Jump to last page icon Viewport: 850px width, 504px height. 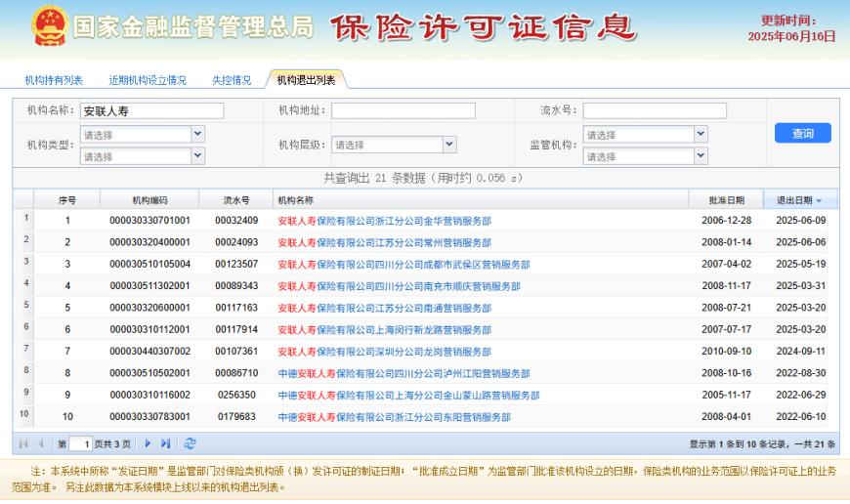[165, 443]
